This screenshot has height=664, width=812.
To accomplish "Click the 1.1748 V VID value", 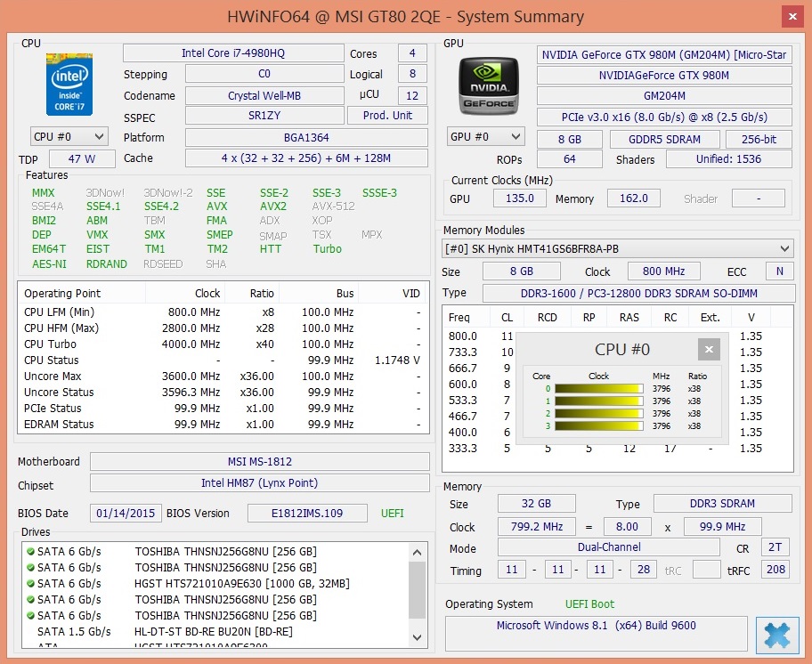I will click(x=397, y=360).
